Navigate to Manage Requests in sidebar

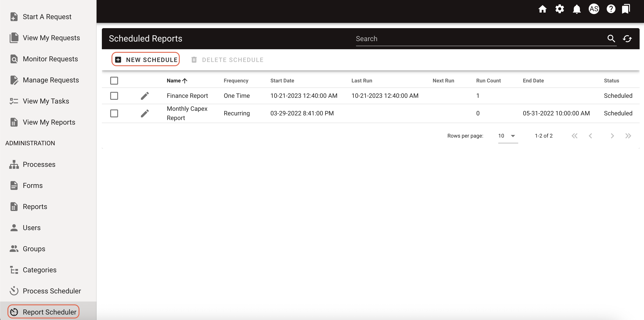pos(50,80)
